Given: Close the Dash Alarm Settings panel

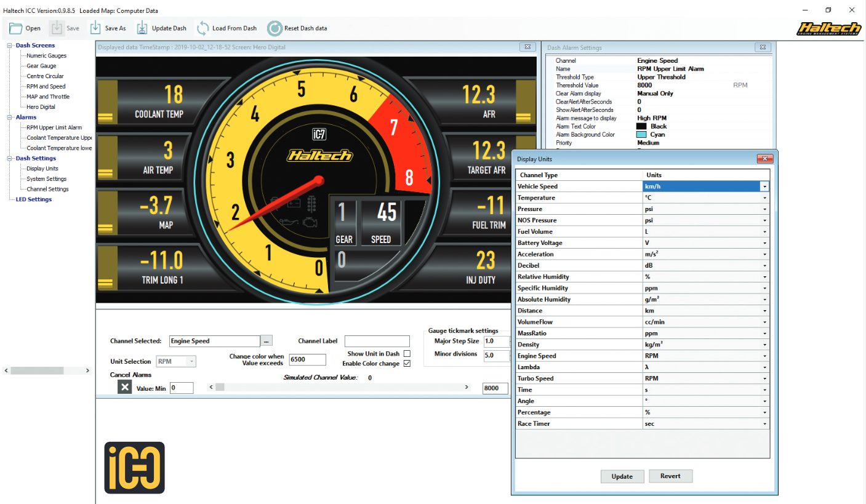Looking at the screenshot, I should [763, 47].
